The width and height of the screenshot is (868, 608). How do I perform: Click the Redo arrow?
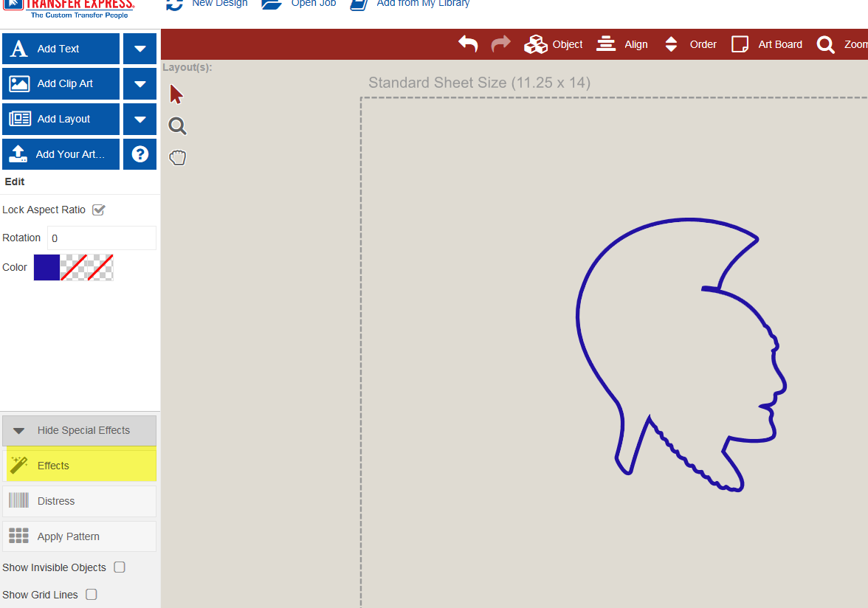[x=500, y=44]
